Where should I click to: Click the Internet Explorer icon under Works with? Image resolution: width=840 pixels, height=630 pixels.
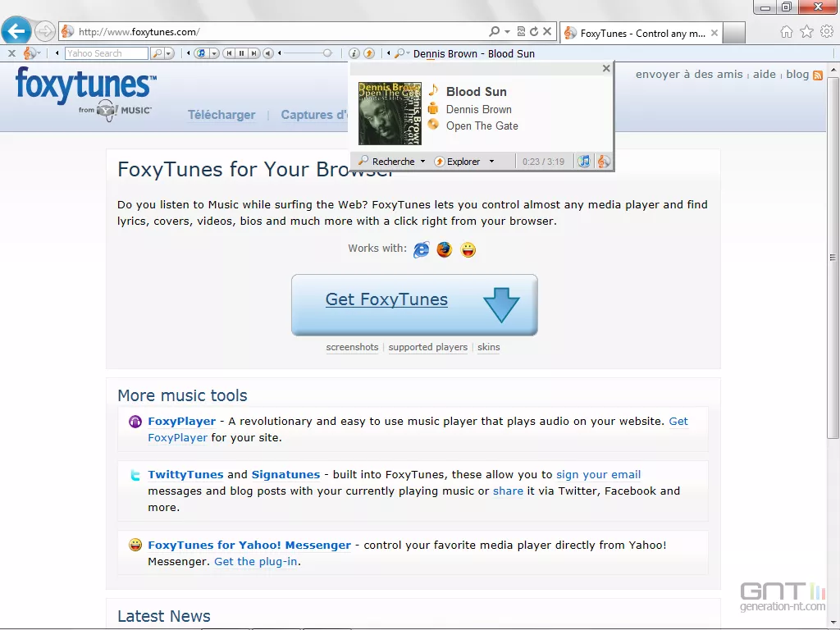[x=421, y=249]
